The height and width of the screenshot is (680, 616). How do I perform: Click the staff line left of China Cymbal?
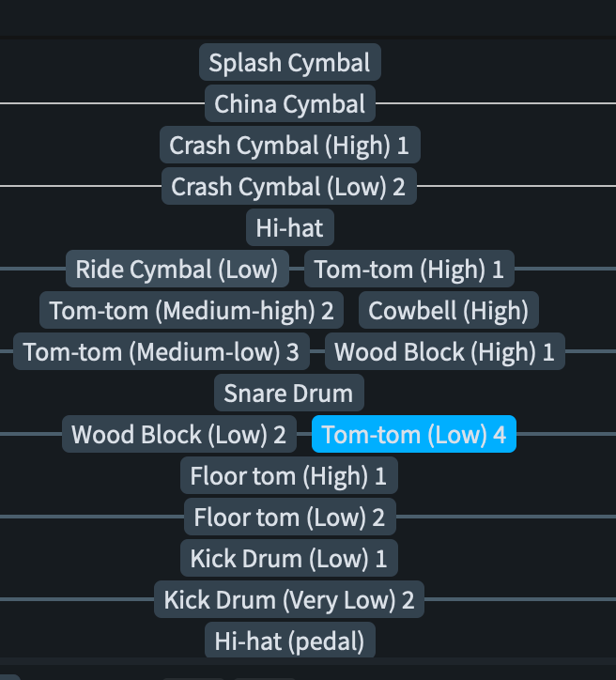94,104
